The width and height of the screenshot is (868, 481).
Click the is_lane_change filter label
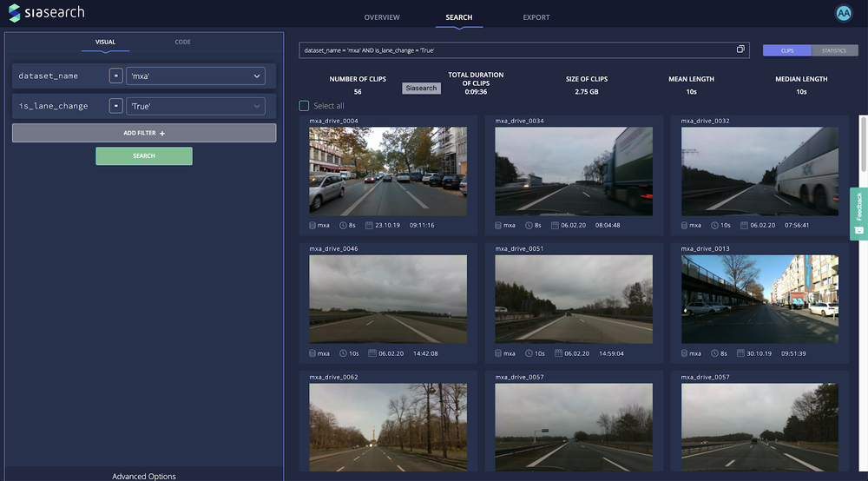tap(53, 106)
